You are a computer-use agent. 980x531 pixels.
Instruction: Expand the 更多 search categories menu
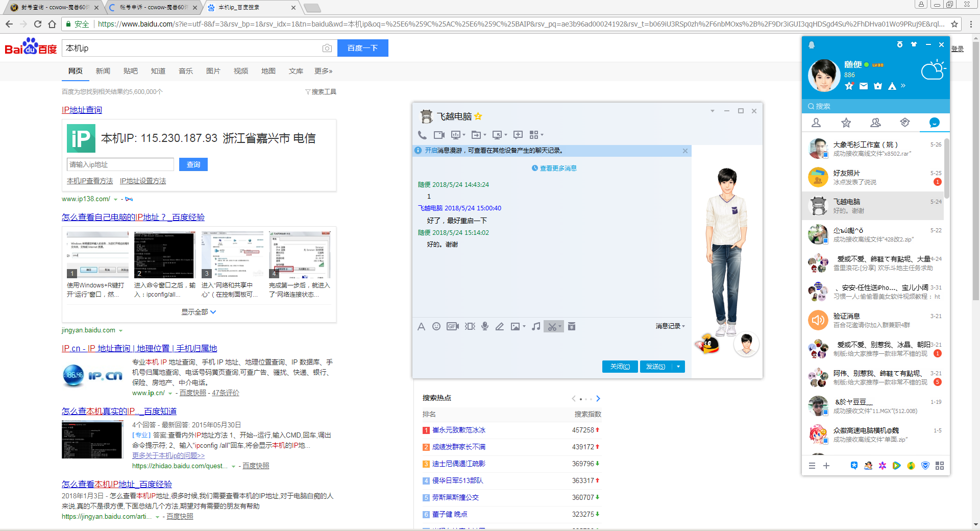pyautogui.click(x=323, y=71)
